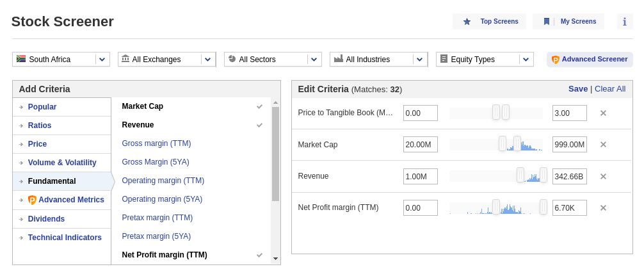Select the Advanced Metrics category
The width and height of the screenshot is (644, 276).
point(62,200)
